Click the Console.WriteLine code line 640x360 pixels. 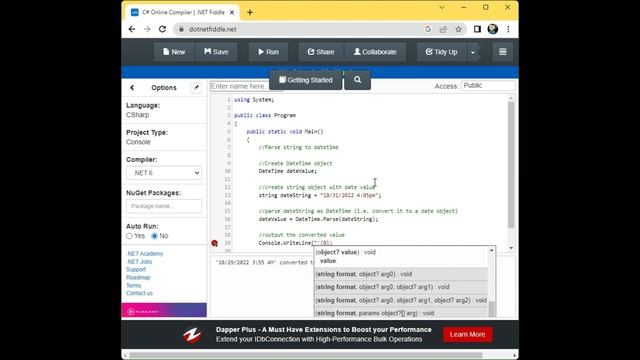click(295, 243)
